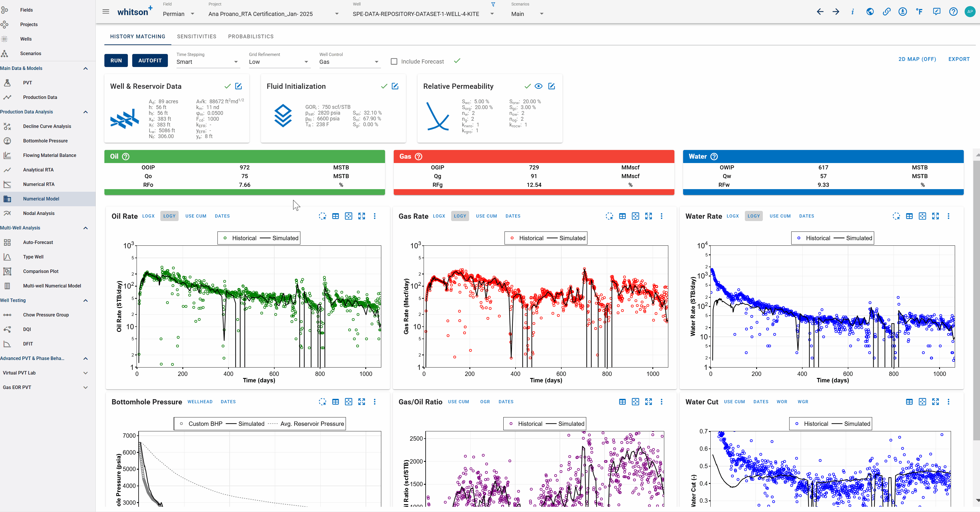
Task: Click the AUTOFIT button
Action: (x=150, y=61)
